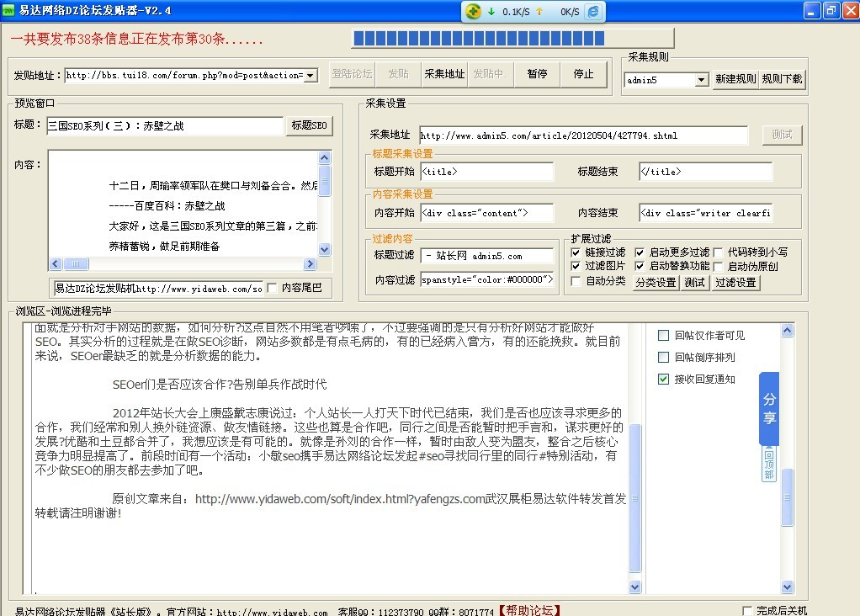Open the 帮助论坛 help forum link

528,611
